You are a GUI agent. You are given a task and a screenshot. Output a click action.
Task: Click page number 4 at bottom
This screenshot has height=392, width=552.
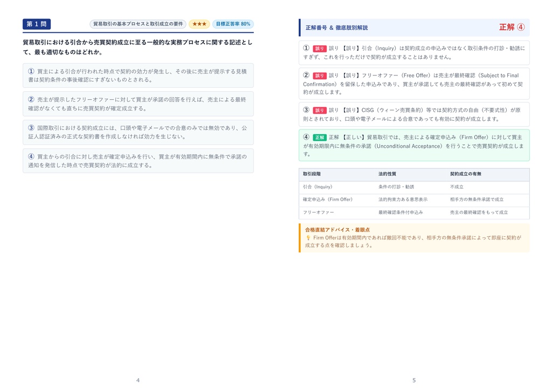tap(138, 380)
